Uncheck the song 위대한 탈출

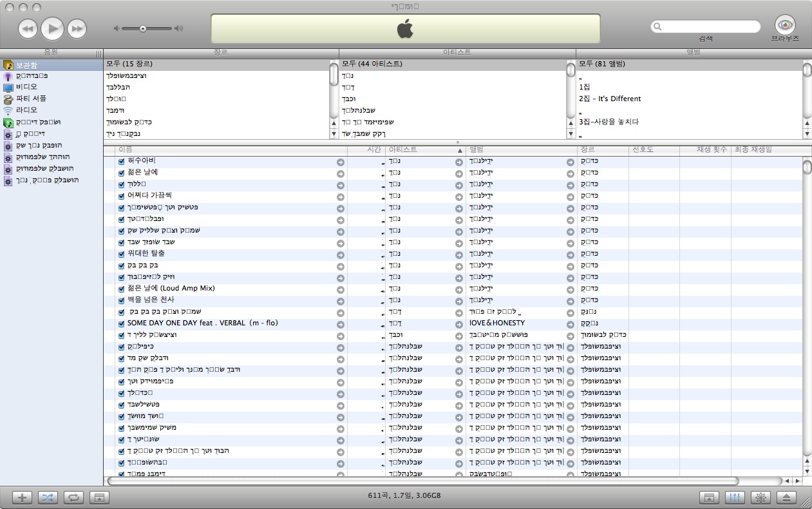tap(121, 254)
